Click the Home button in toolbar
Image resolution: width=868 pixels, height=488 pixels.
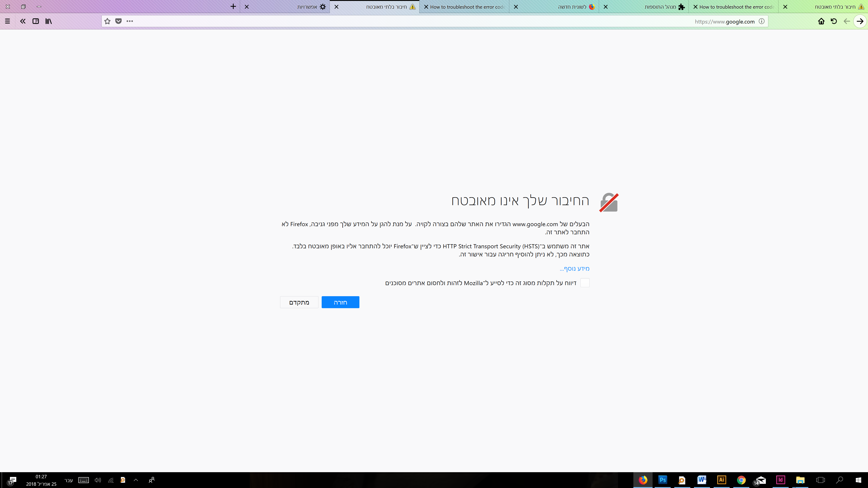coord(821,21)
